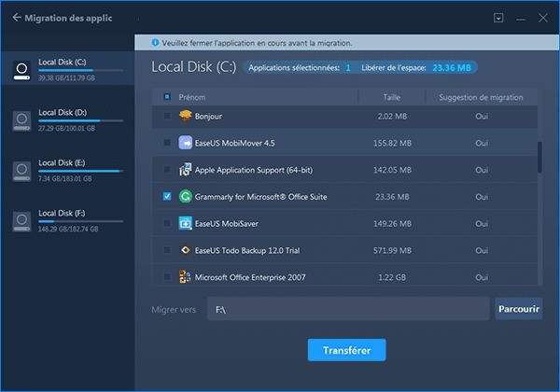The image size is (560, 392).
Task: Click the Apple Application Support icon
Action: [x=185, y=170]
